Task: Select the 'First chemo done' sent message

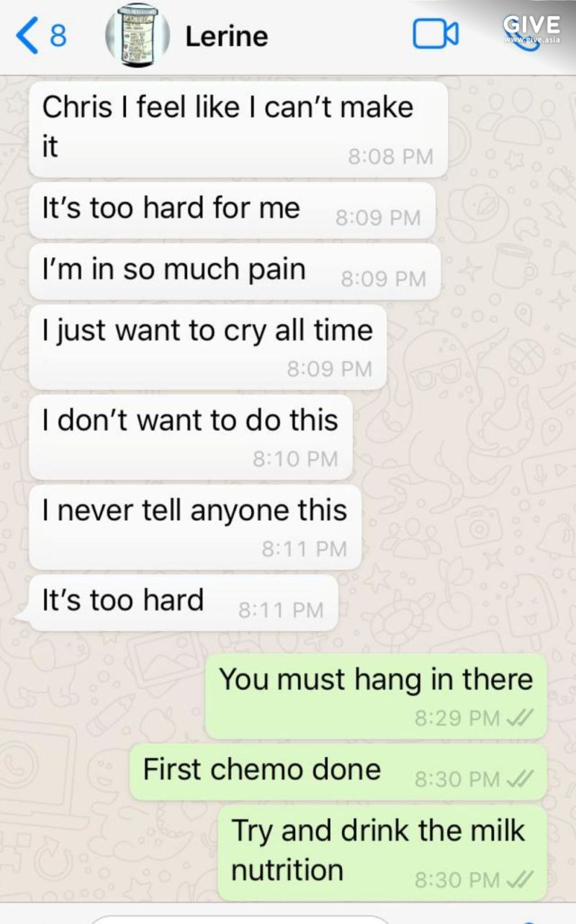Action: [338, 771]
